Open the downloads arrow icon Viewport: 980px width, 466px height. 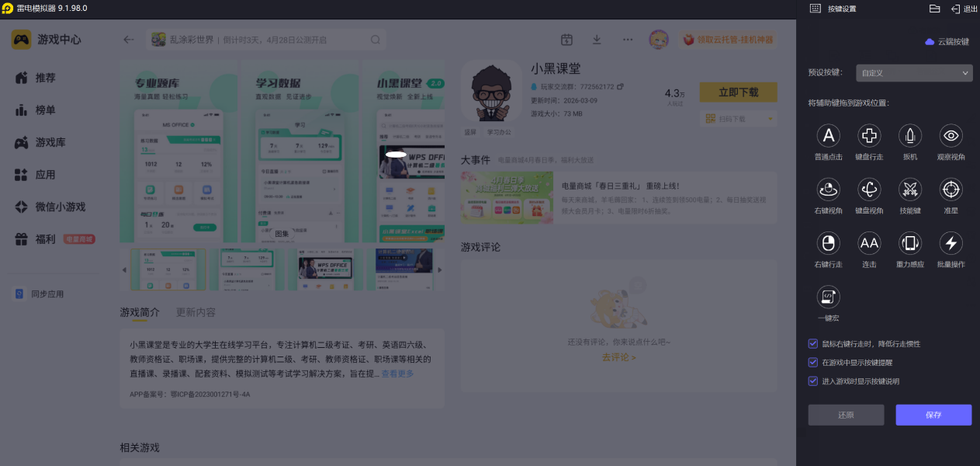click(x=597, y=40)
